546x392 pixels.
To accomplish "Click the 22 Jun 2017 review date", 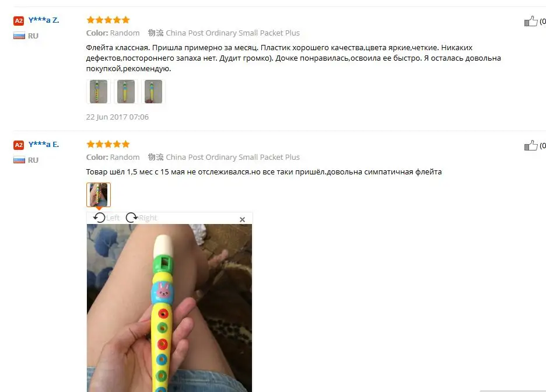I will tap(117, 117).
